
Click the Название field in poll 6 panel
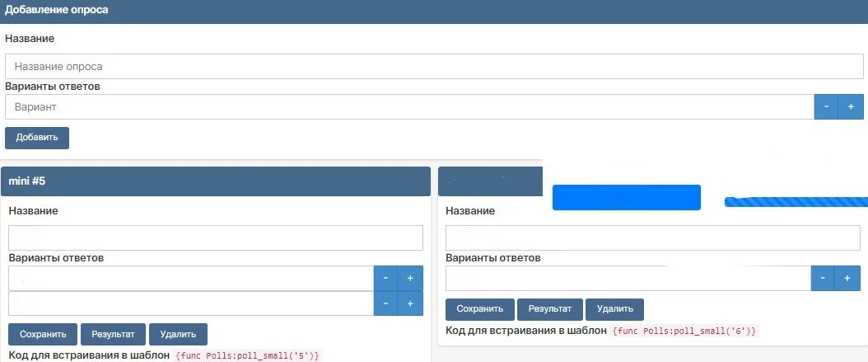pos(652,237)
